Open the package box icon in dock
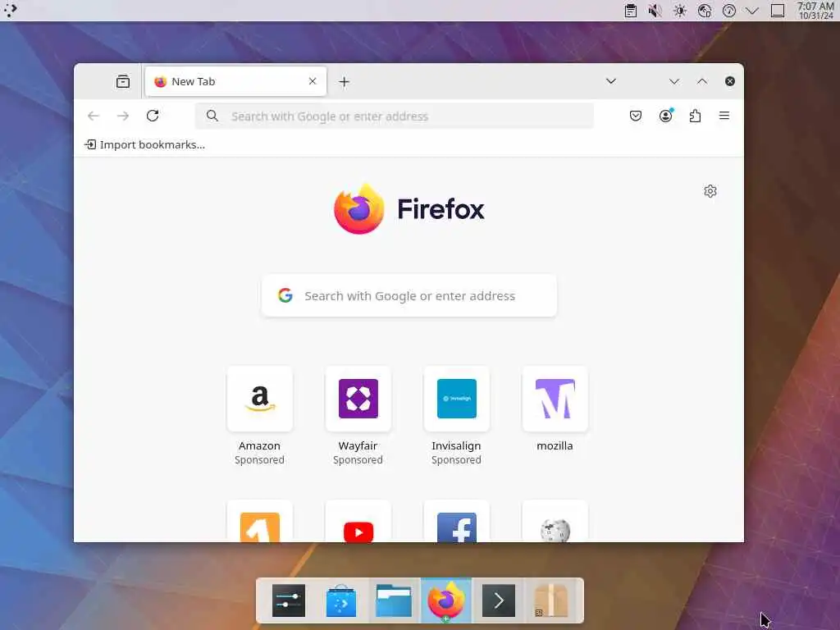Image resolution: width=840 pixels, height=630 pixels. tap(551, 600)
